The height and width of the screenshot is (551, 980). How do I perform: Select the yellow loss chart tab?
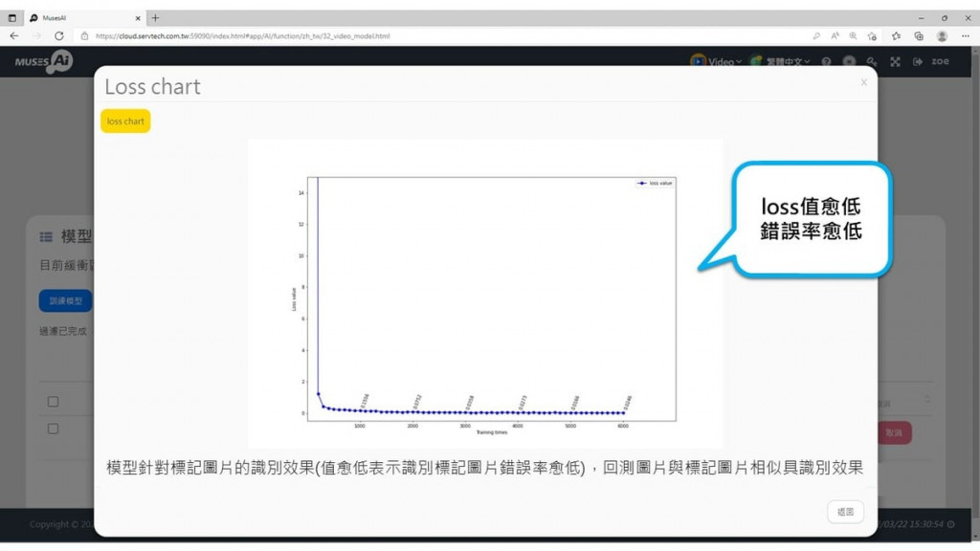coord(125,121)
